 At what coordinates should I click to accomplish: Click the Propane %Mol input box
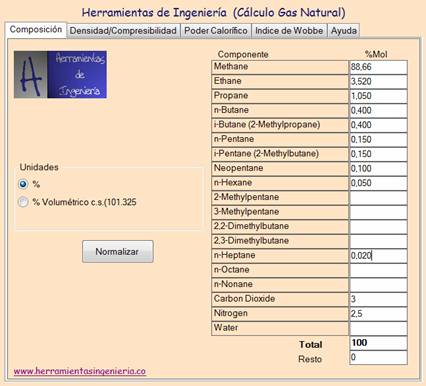coord(378,96)
